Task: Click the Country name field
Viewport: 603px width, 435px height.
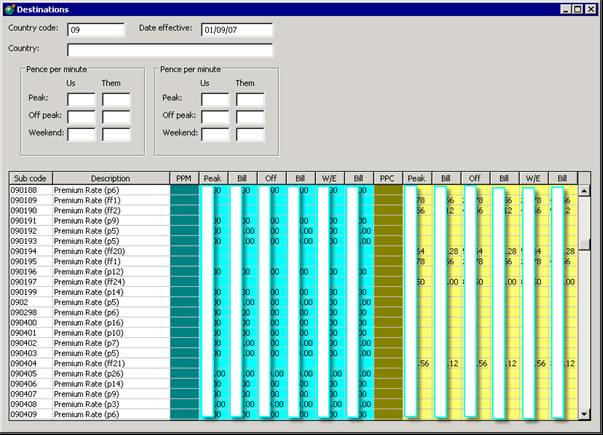Action: 170,50
